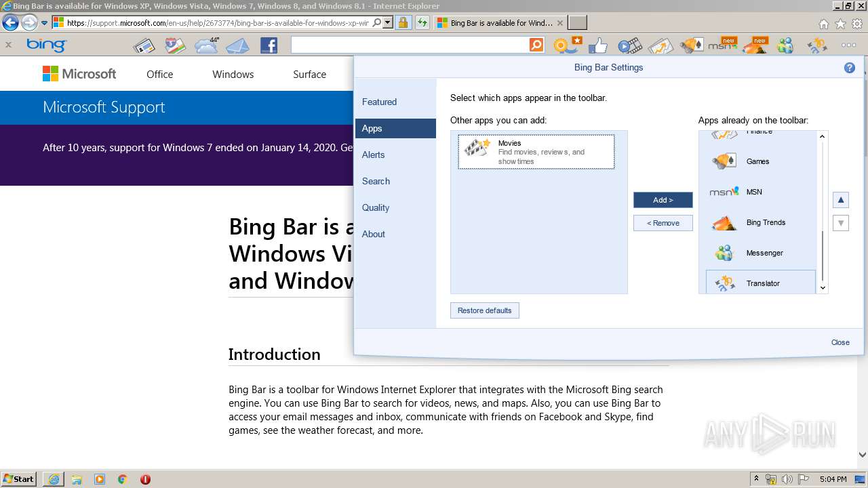Image resolution: width=868 pixels, height=488 pixels.
Task: Open the Quality settings section
Action: pos(395,207)
